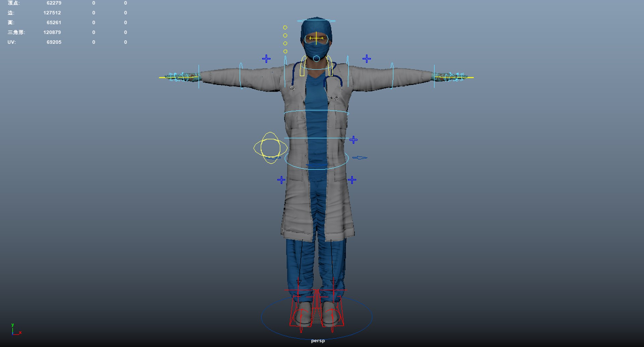Select the blue plus control above right shoulder

(x=266, y=59)
